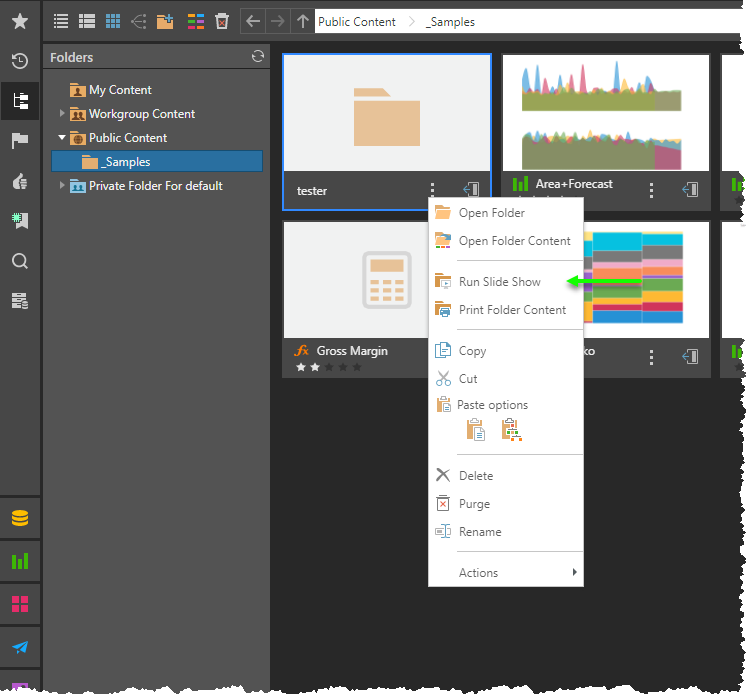Click the search magnifier in sidebar
The width and height of the screenshot is (746, 694).
[19, 261]
